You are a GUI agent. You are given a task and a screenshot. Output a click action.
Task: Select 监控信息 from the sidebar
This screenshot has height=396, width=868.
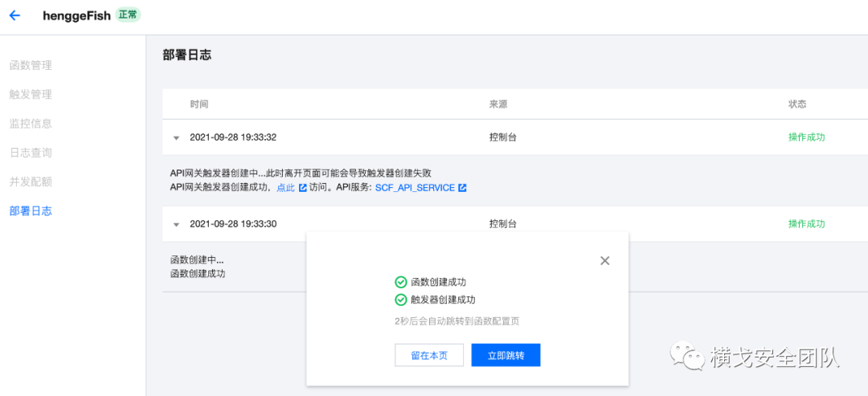tap(31, 123)
